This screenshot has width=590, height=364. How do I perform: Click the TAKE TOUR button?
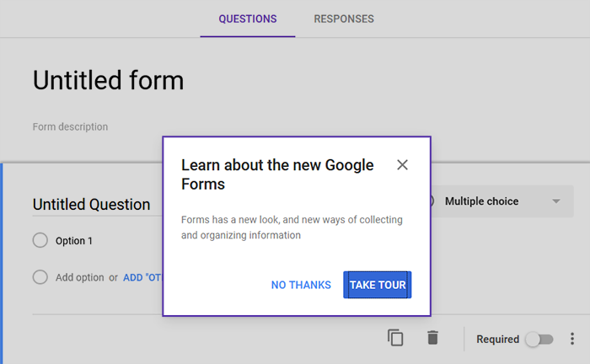378,285
